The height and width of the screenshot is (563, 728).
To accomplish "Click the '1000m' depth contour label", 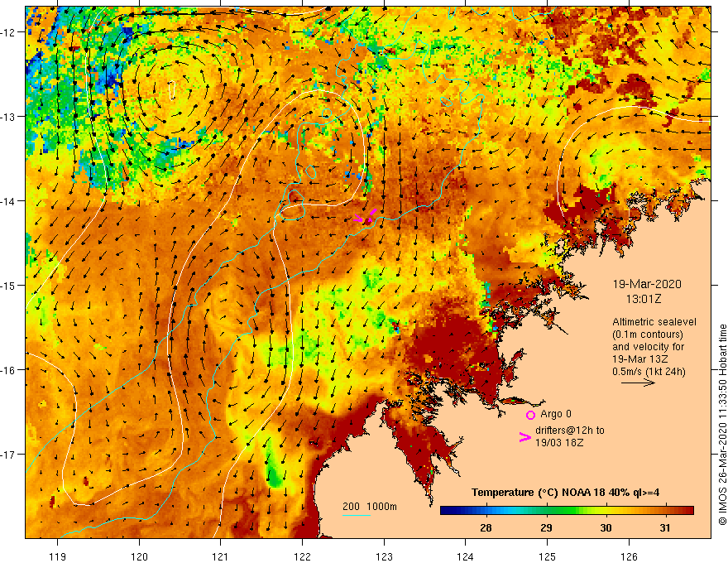I will (x=381, y=507).
